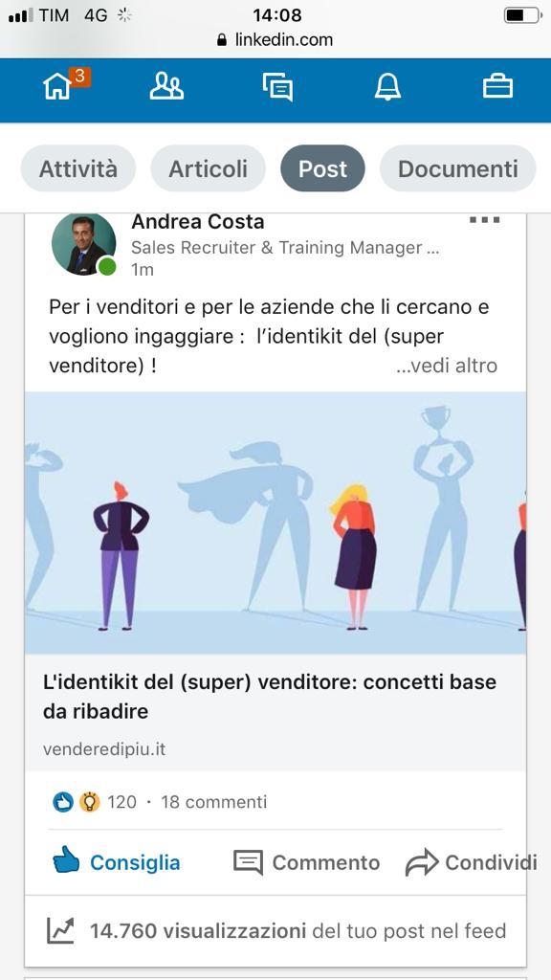Tap the Commento button
The height and width of the screenshot is (980, 551).
pos(307,862)
